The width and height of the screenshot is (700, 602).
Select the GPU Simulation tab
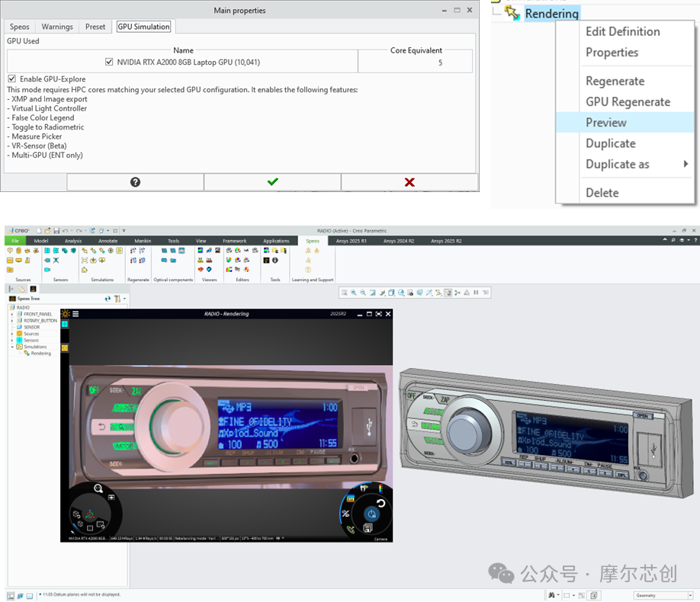(144, 27)
